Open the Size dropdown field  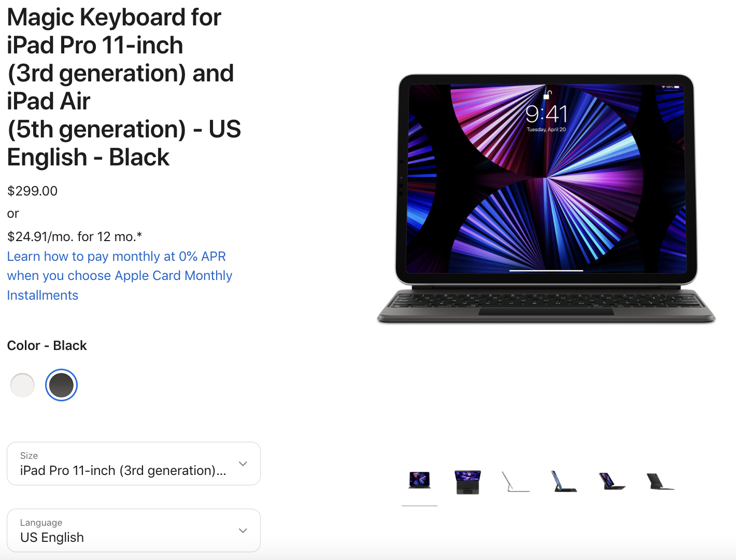coord(134,464)
